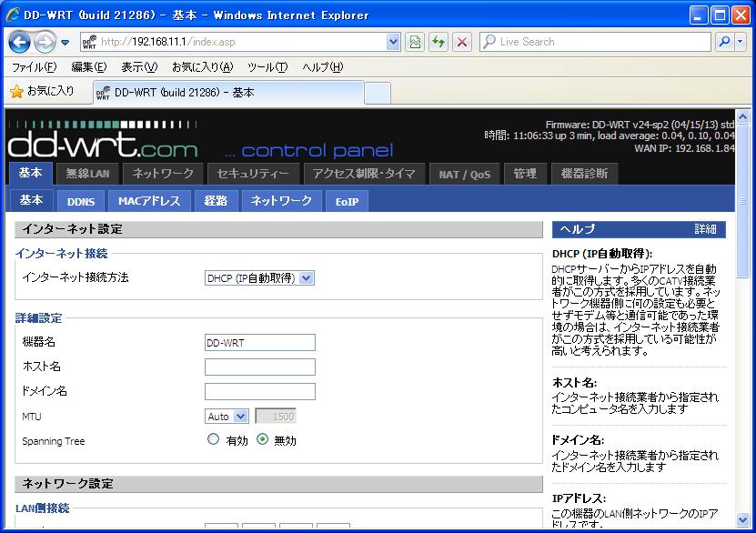Select Spanning Tree 無効 radio button
Viewport: 756px width, 533px height.
tap(262, 439)
